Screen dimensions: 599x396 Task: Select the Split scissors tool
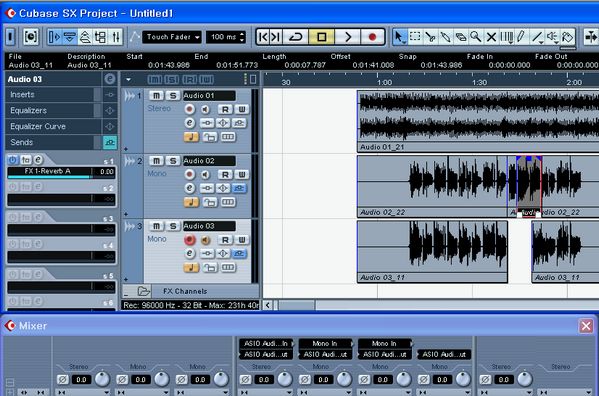pos(430,37)
